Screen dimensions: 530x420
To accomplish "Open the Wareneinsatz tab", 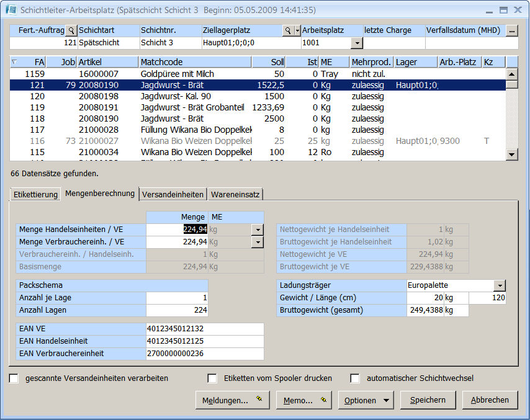I will pyautogui.click(x=235, y=194).
